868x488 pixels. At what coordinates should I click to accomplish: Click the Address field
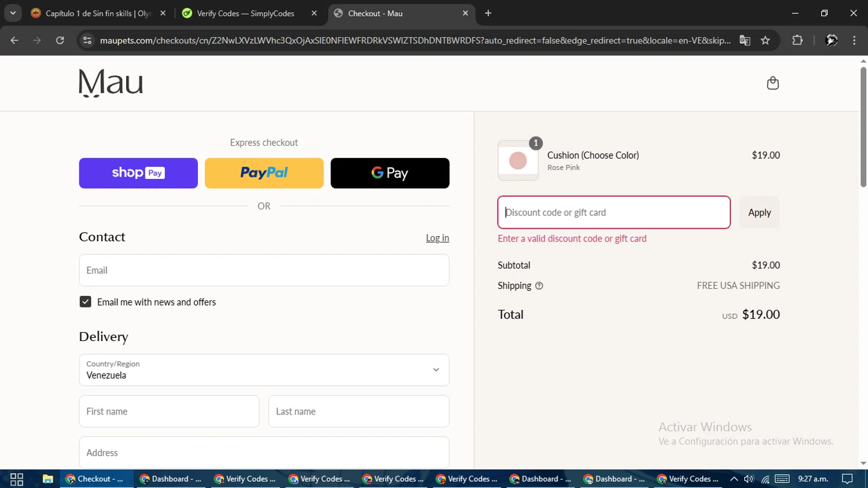pos(264,453)
